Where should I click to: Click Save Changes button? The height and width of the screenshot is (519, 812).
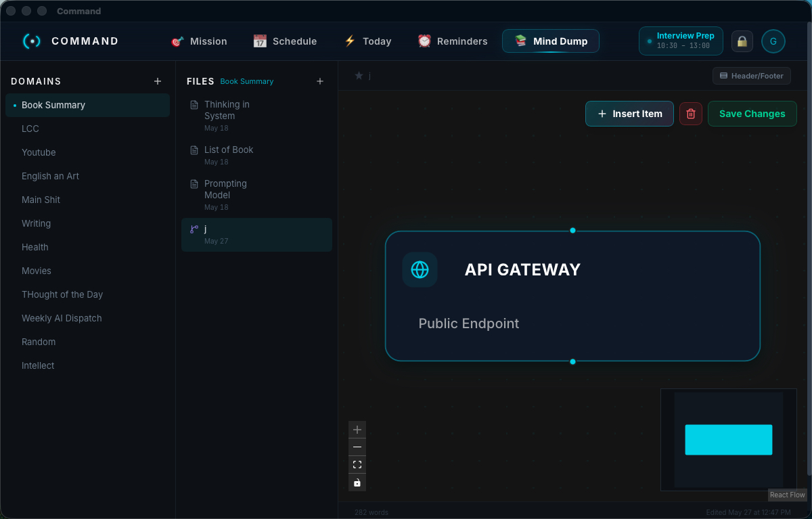click(752, 114)
